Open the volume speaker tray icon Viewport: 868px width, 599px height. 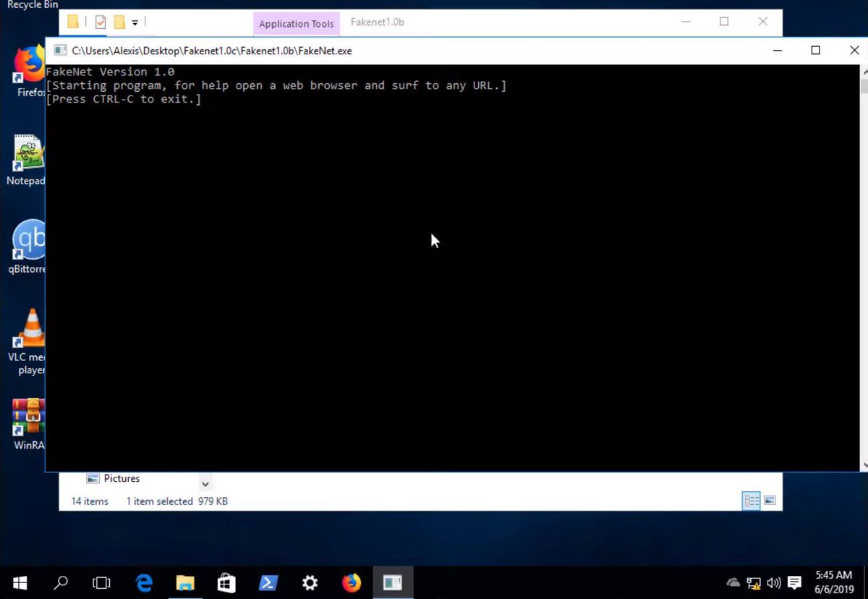774,582
